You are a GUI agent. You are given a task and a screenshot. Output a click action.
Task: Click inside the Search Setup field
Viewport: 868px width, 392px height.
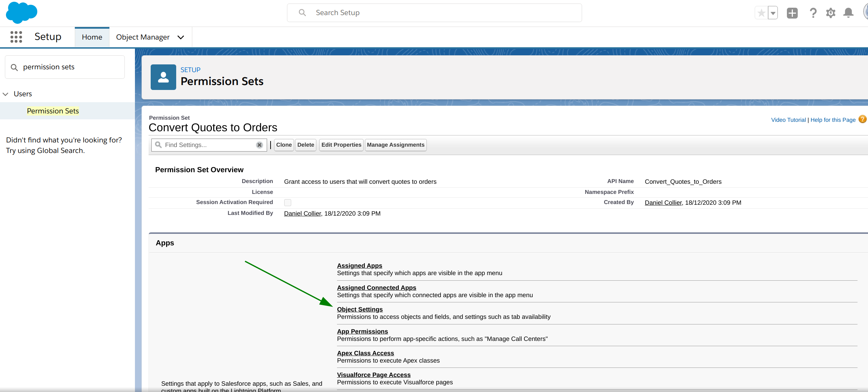click(434, 13)
